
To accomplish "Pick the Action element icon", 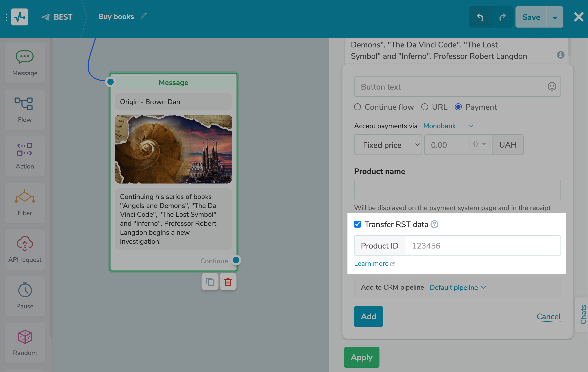I will (25, 150).
